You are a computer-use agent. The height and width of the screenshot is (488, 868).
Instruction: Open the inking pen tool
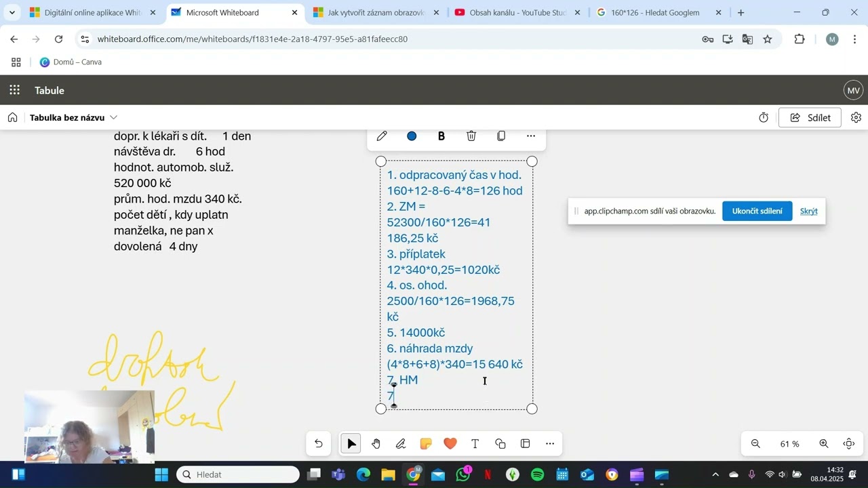pyautogui.click(x=401, y=444)
